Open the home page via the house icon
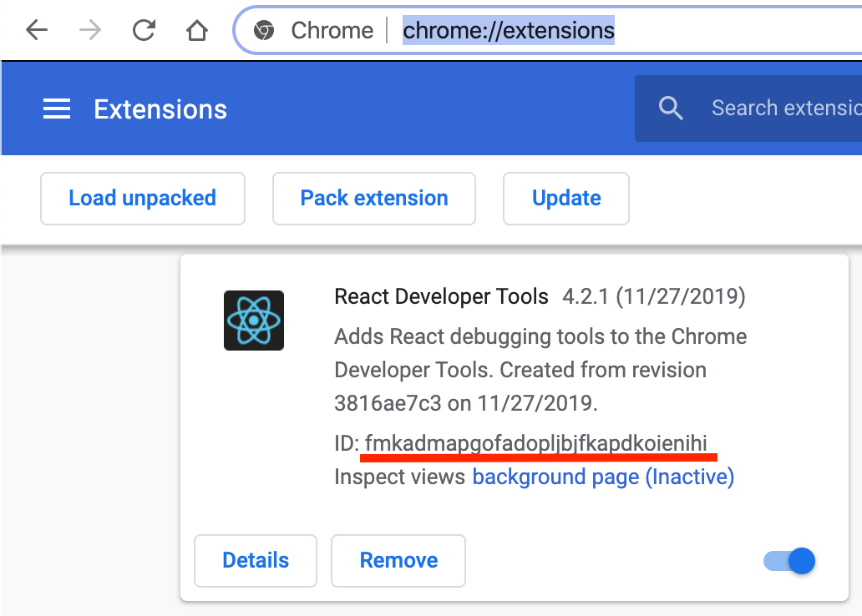862x616 pixels. (x=196, y=31)
